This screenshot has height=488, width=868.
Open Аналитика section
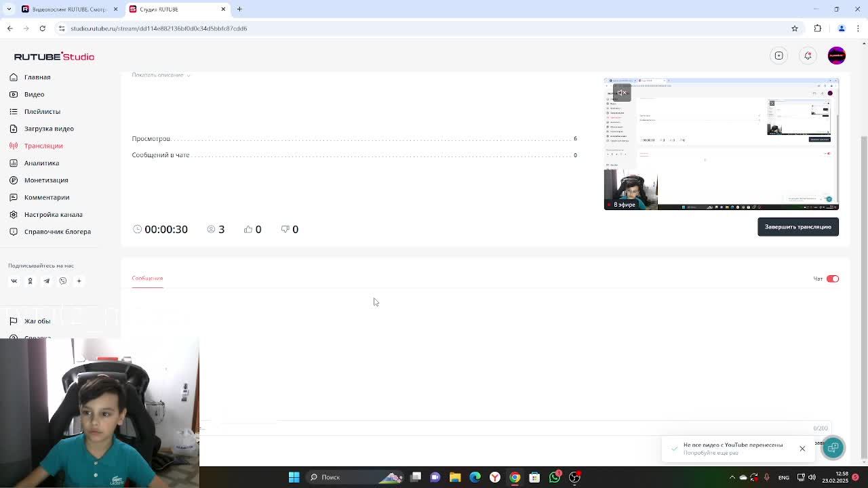point(35,163)
